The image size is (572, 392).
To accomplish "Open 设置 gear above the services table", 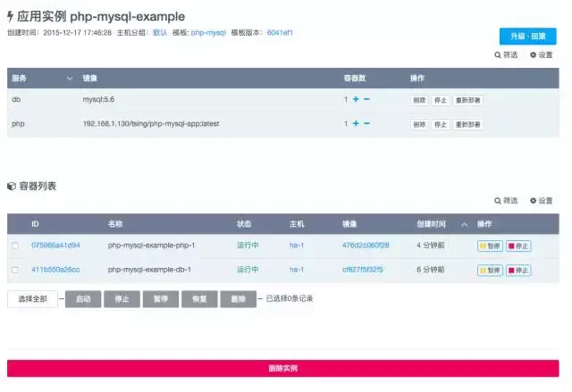I will 542,55.
